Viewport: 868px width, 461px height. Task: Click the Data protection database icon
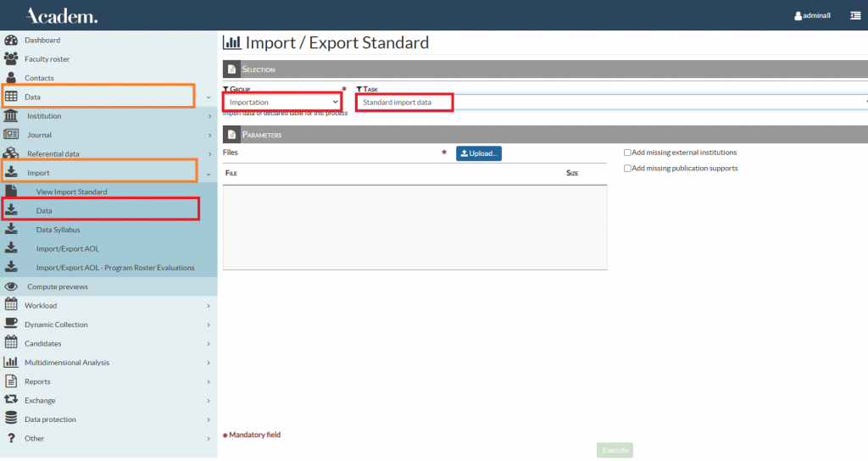click(x=11, y=419)
